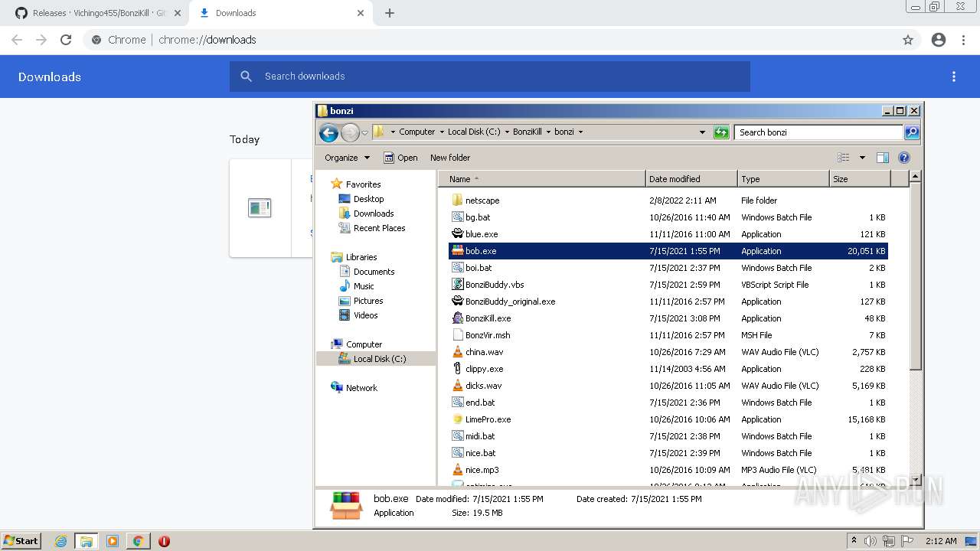The height and width of the screenshot is (551, 980).
Task: Click Open in Explorer toolbar
Action: pyautogui.click(x=400, y=158)
